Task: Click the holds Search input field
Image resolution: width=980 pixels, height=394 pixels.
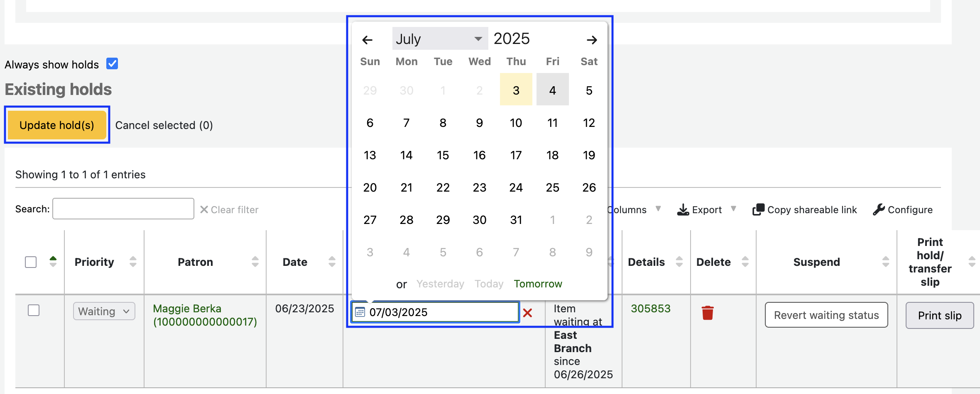Action: (123, 209)
